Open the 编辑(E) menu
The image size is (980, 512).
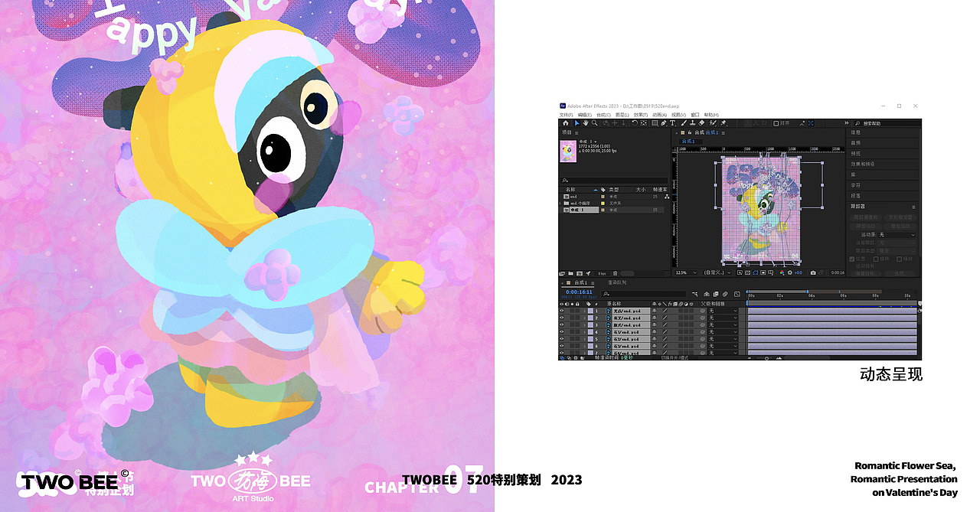click(585, 115)
